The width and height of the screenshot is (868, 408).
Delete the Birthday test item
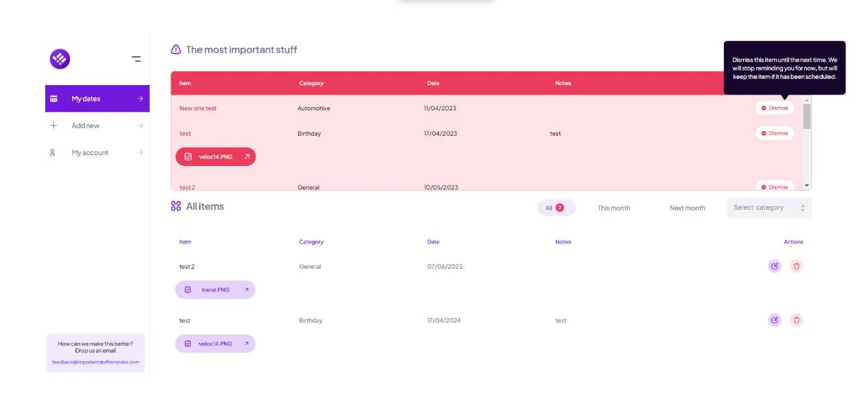[x=796, y=320]
